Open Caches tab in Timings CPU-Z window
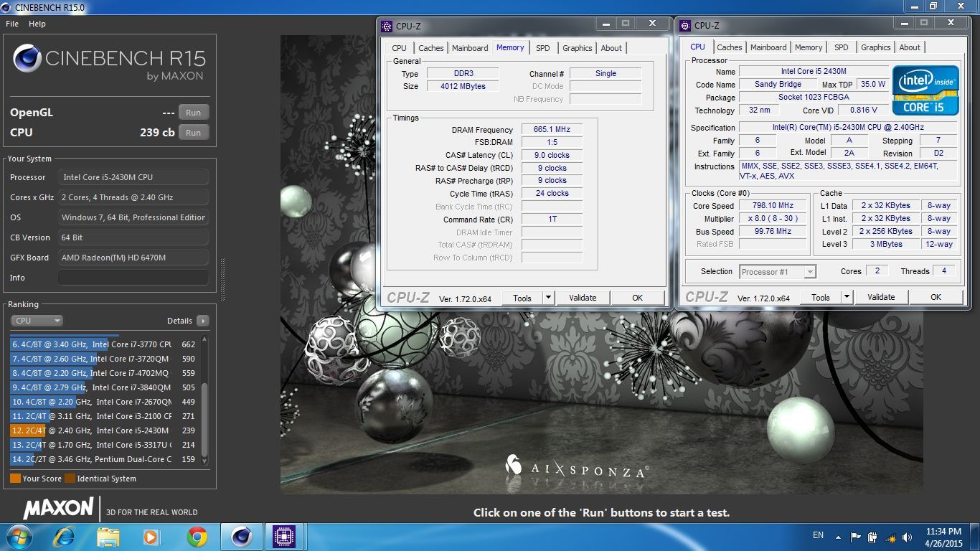 pyautogui.click(x=431, y=48)
